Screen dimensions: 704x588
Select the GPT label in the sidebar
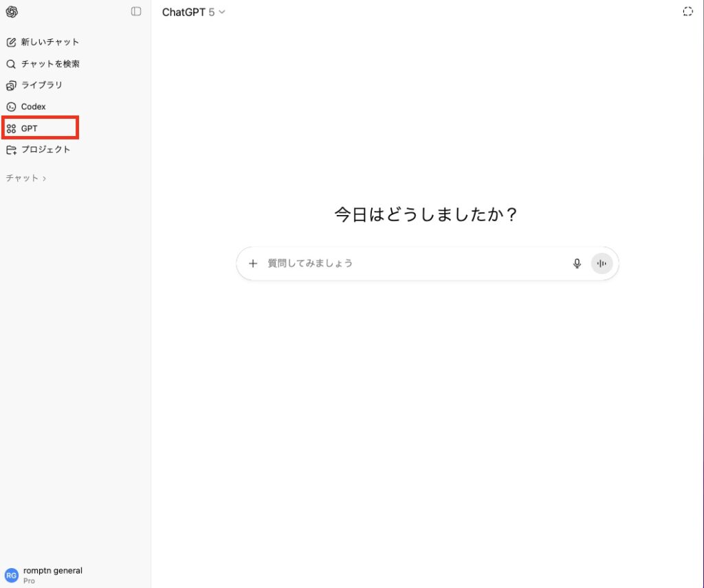point(30,128)
